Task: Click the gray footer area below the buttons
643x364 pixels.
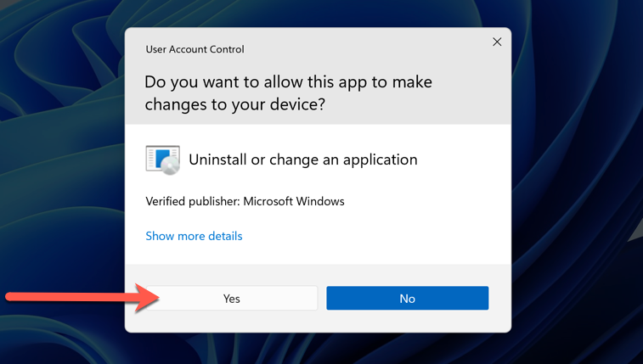Action: [318, 322]
